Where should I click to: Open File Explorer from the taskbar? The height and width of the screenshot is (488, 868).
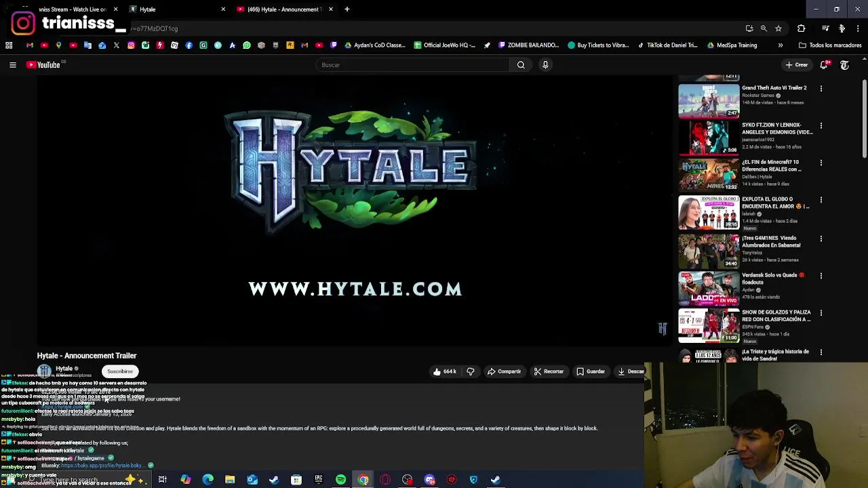click(230, 480)
